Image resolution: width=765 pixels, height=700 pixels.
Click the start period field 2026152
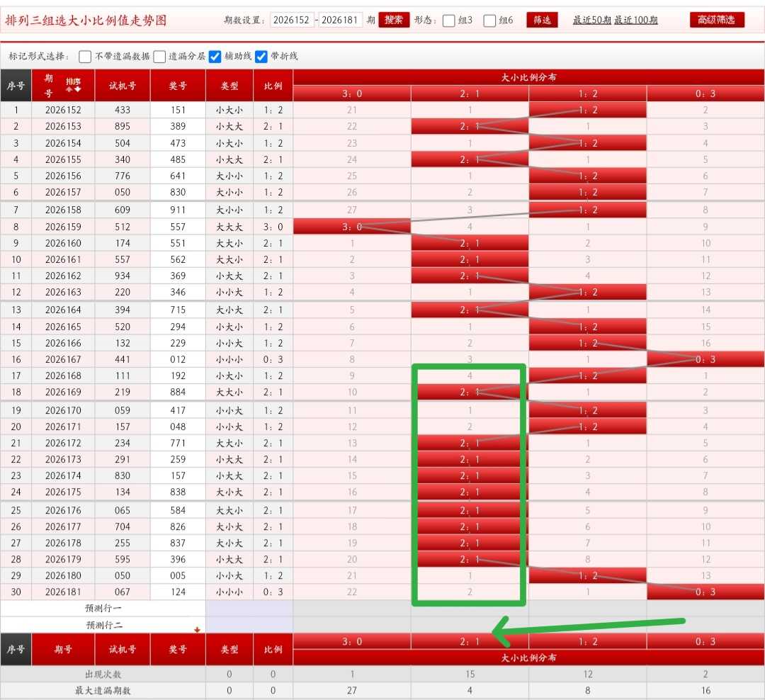pos(291,20)
